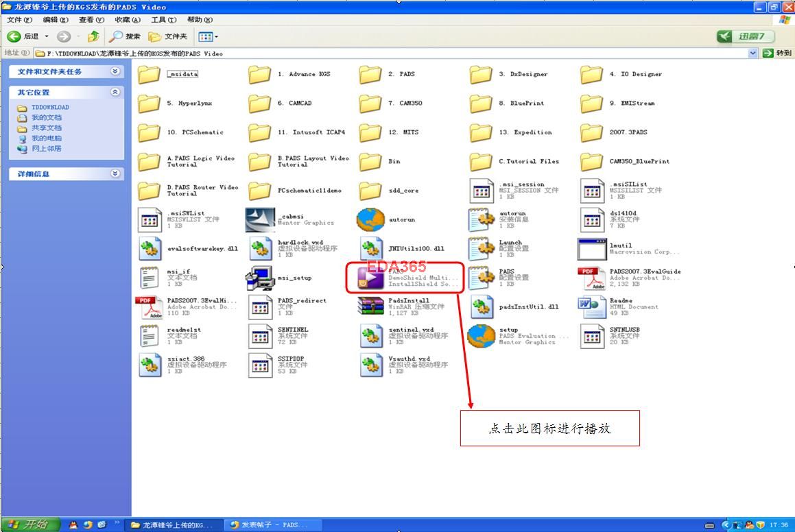Image resolution: width=795 pixels, height=532 pixels.
Task: Select the A.PADS Logic Video Tutorial folder
Action: [x=187, y=162]
